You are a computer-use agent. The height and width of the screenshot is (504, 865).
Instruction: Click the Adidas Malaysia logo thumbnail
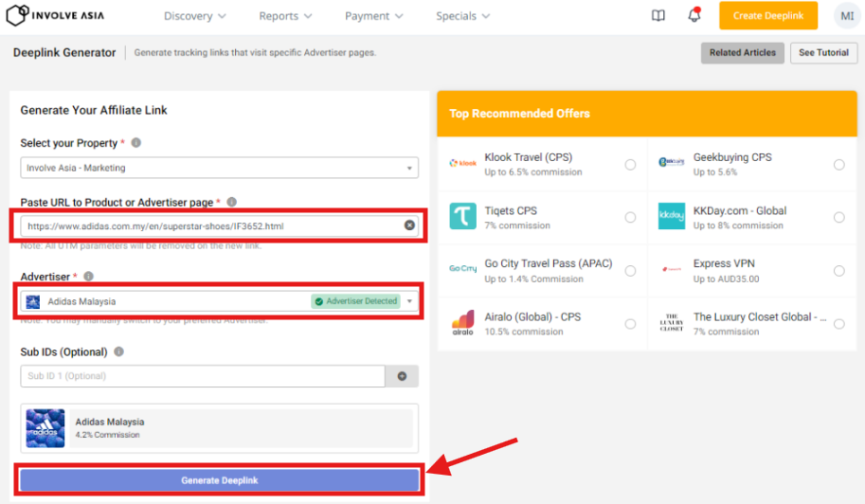(x=45, y=428)
